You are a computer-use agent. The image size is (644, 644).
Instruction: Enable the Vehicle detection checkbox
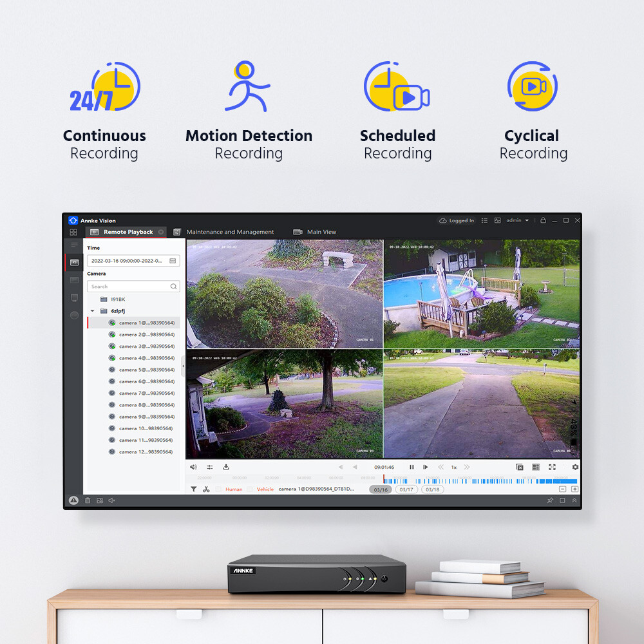tap(250, 489)
